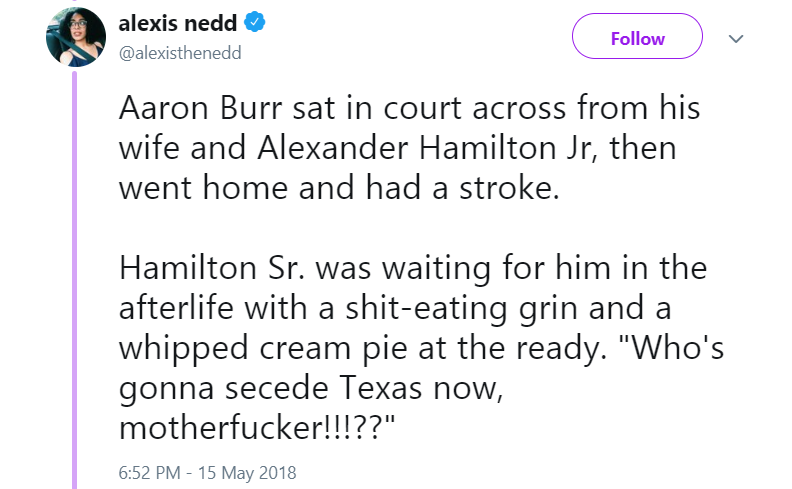Viewport: 792px width, 489px height.
Task: Click the "went home and had a stroke" line
Action: (339, 190)
